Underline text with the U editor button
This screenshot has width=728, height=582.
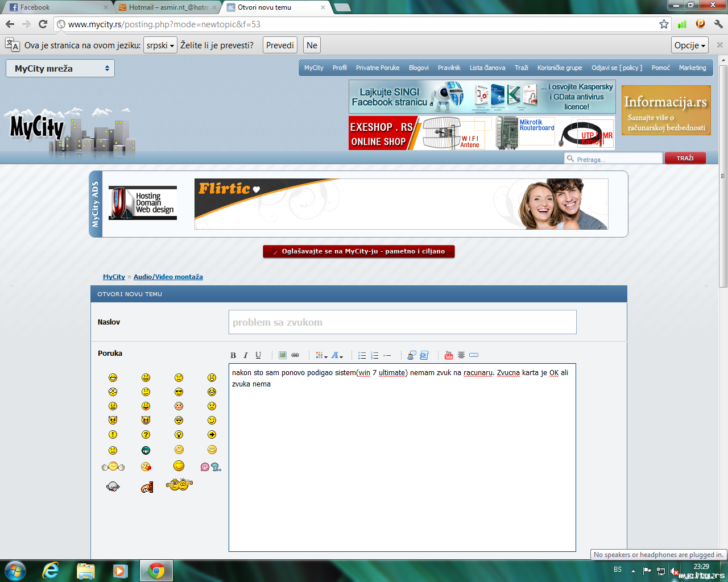click(x=258, y=355)
